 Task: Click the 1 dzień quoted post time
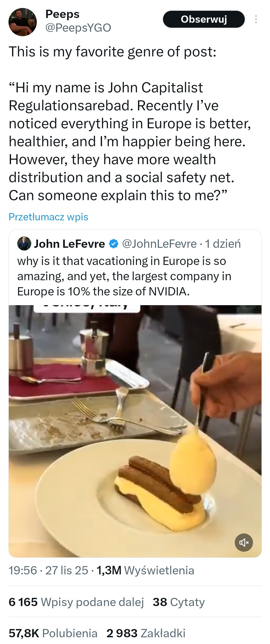click(x=223, y=244)
